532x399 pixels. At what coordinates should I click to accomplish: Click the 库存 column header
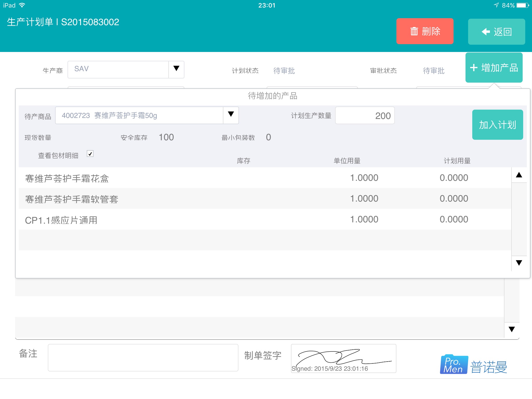pos(243,161)
